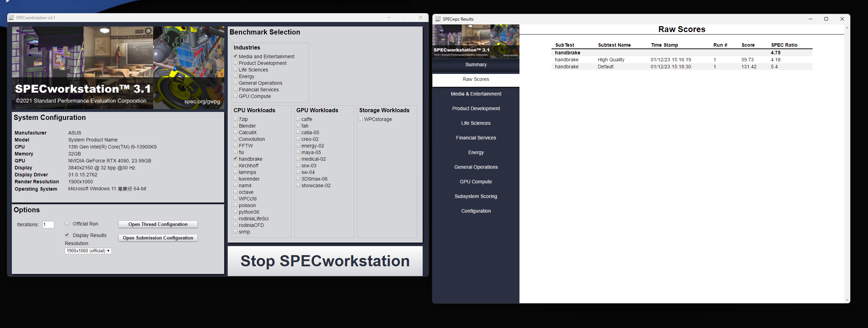Tick the luxrender CPU workload
Viewport: 868px width, 328px height.
click(x=235, y=178)
